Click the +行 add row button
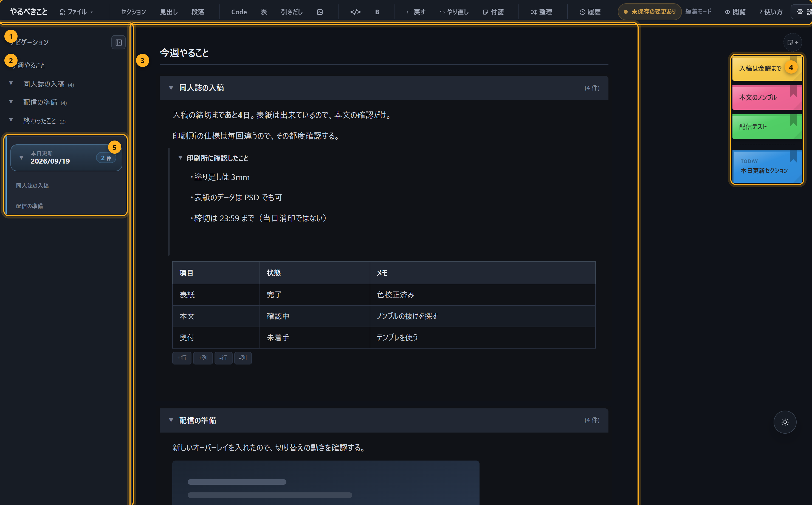Viewport: 812px width, 505px height. pos(182,358)
